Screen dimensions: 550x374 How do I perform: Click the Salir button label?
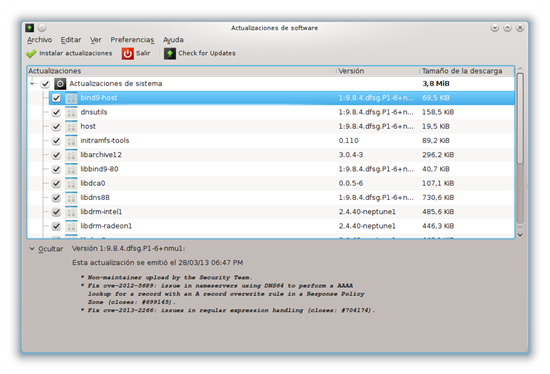click(143, 53)
